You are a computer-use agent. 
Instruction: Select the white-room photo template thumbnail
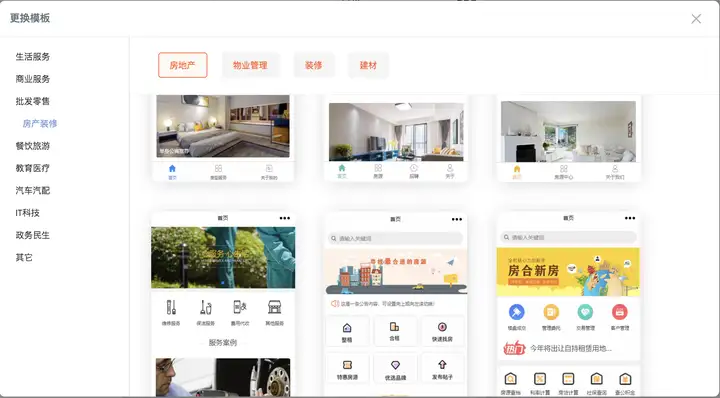tap(568, 132)
